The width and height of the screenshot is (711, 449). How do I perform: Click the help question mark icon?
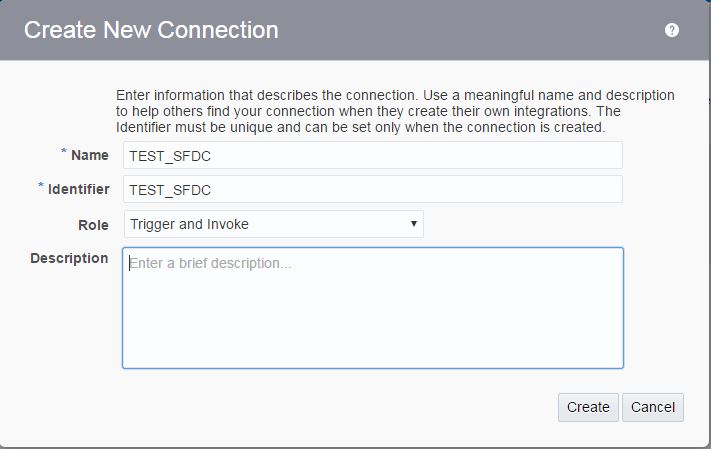(672, 30)
